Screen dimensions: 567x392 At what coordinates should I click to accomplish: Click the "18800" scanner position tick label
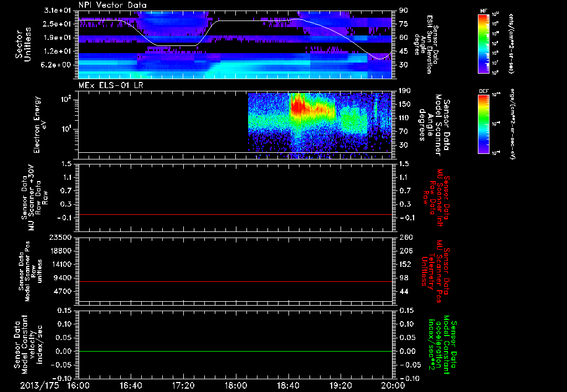pos(60,251)
